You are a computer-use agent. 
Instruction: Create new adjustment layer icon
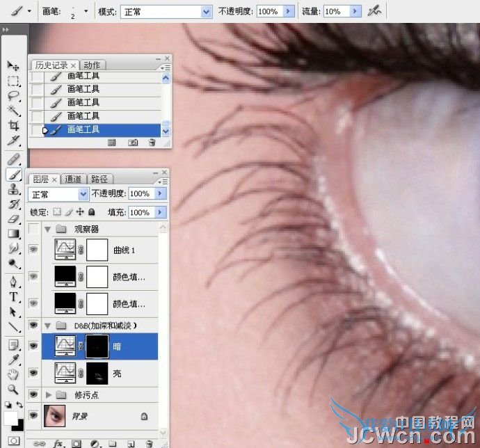tap(95, 443)
